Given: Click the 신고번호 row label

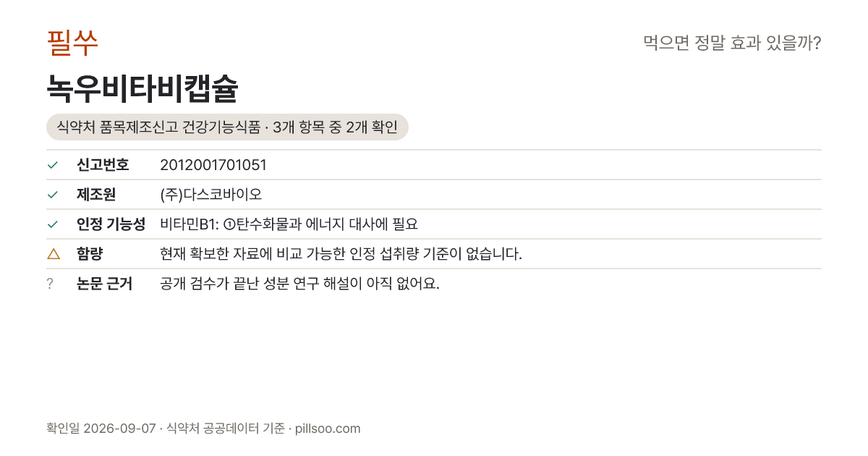Looking at the screenshot, I should point(103,165).
